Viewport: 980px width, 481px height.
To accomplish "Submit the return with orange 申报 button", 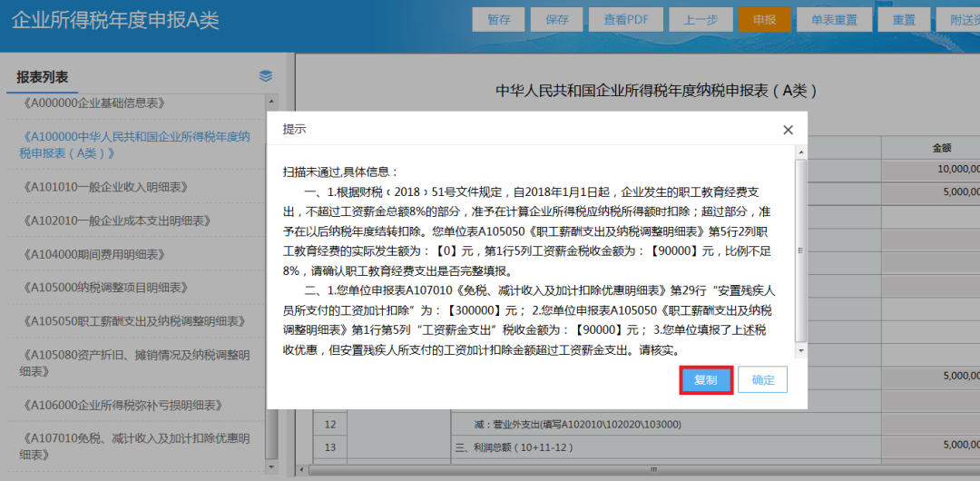I will [764, 19].
